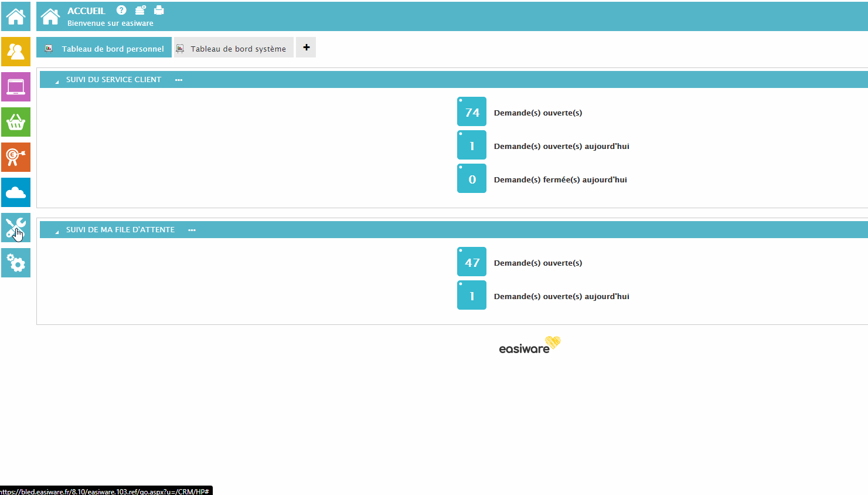This screenshot has height=495, width=868.
Task: Open the 74 open requests tile
Action: pos(472,112)
